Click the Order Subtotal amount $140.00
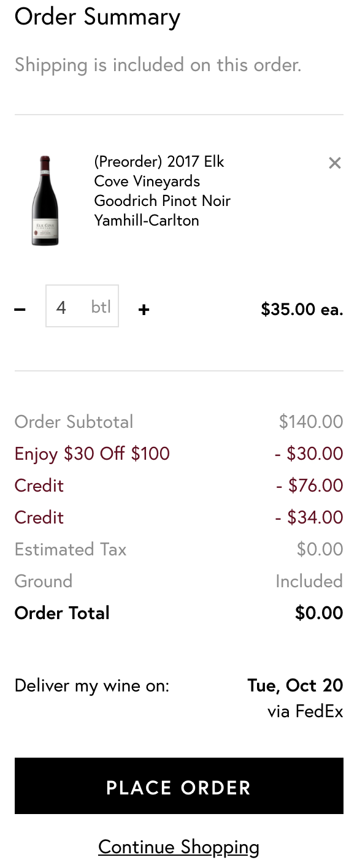Screen dimensions: 357x868 (x=311, y=422)
